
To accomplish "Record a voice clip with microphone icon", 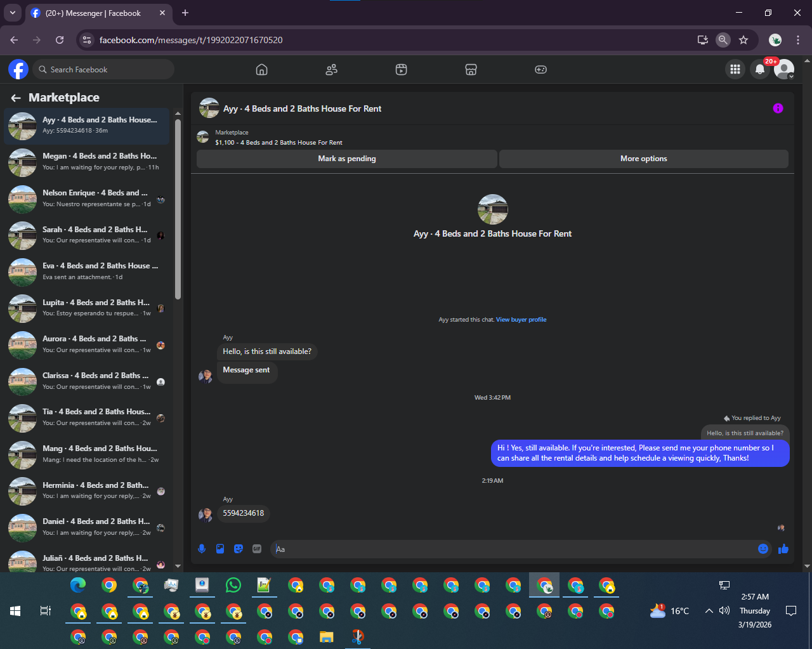I will pyautogui.click(x=202, y=549).
